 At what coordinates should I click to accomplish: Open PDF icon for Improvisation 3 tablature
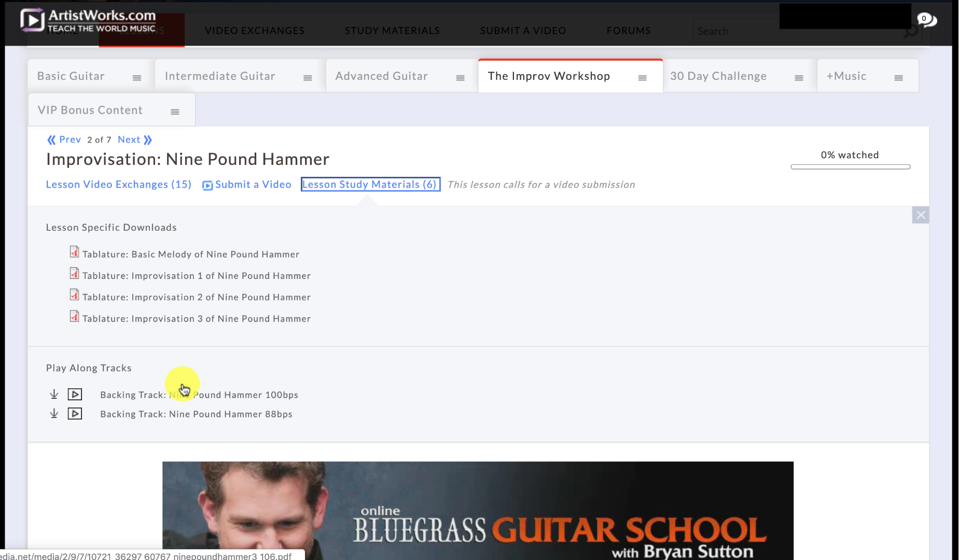[x=75, y=316]
